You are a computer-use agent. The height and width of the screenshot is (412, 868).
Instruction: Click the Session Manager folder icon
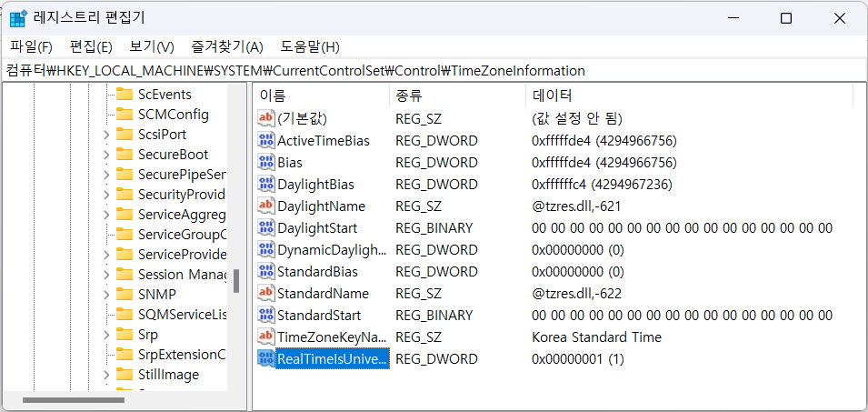tap(125, 275)
